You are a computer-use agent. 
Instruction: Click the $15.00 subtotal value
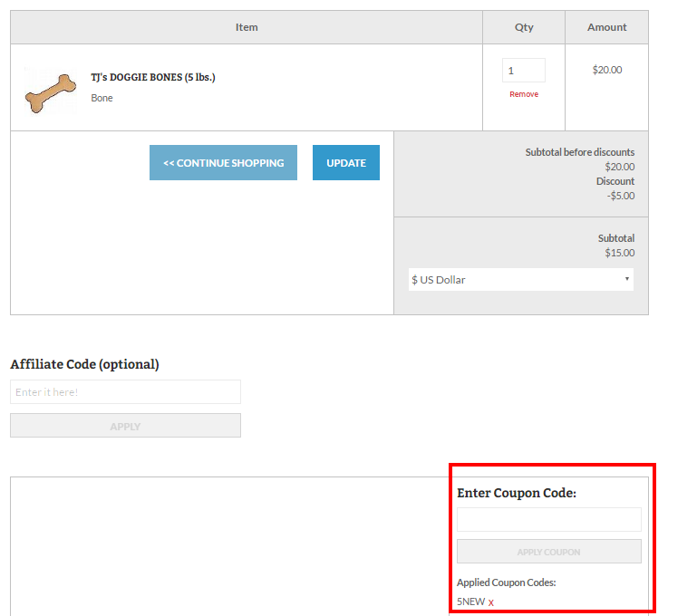(x=620, y=253)
